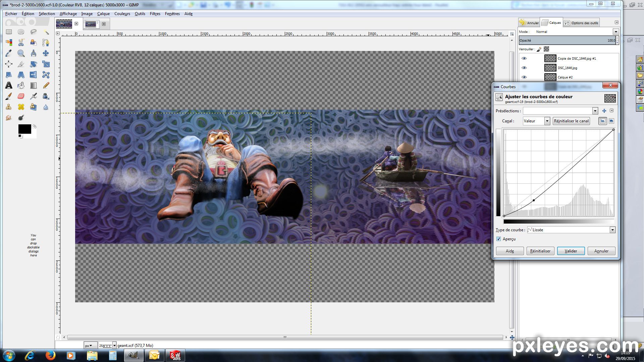Open 'Type de courbe' Lissée dropdown
The width and height of the screenshot is (644, 362).
click(x=612, y=230)
